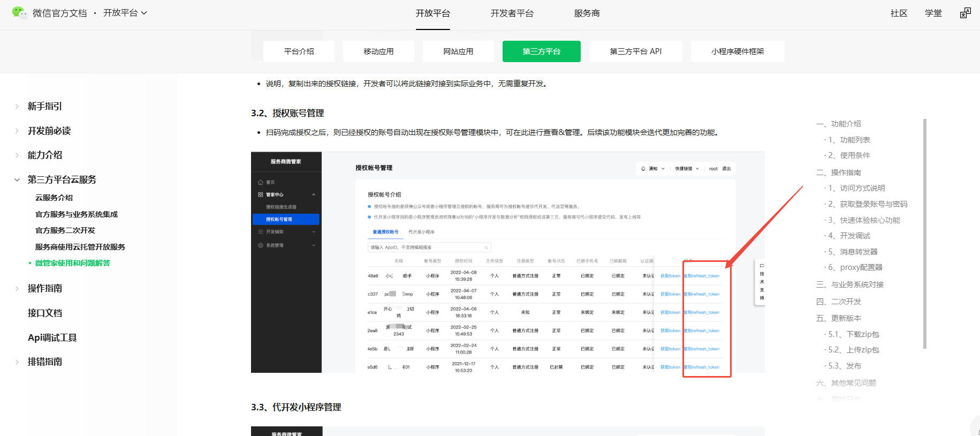
Task: Open the 开放平台 platform switcher dropdown
Action: click(125, 13)
